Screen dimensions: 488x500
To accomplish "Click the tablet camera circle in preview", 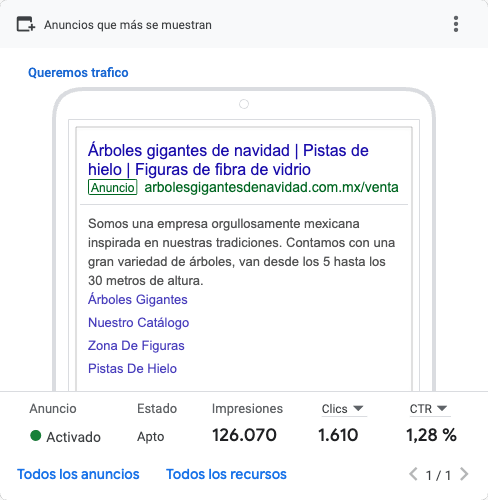I will [x=244, y=104].
